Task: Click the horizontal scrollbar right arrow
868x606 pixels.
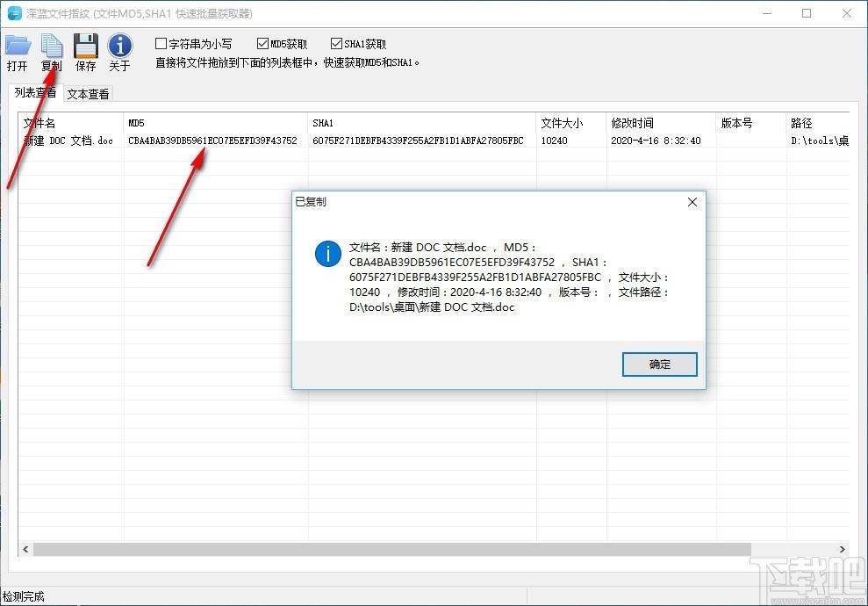Action: click(842, 549)
